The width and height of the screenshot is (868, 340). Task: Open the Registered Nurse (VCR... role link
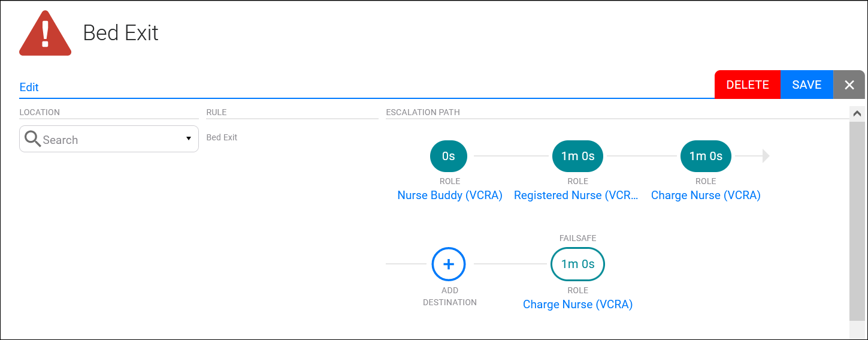pos(577,195)
